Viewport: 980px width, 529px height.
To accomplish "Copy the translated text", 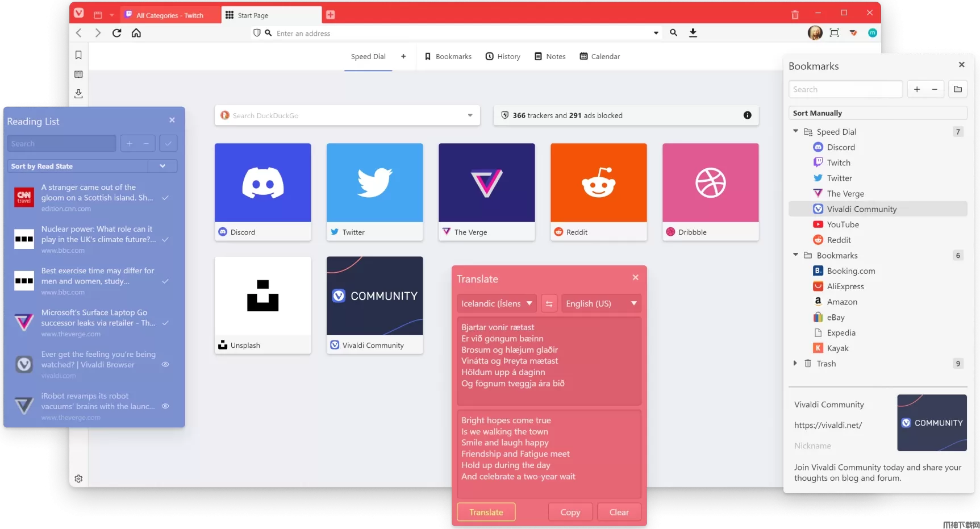I will 570,512.
